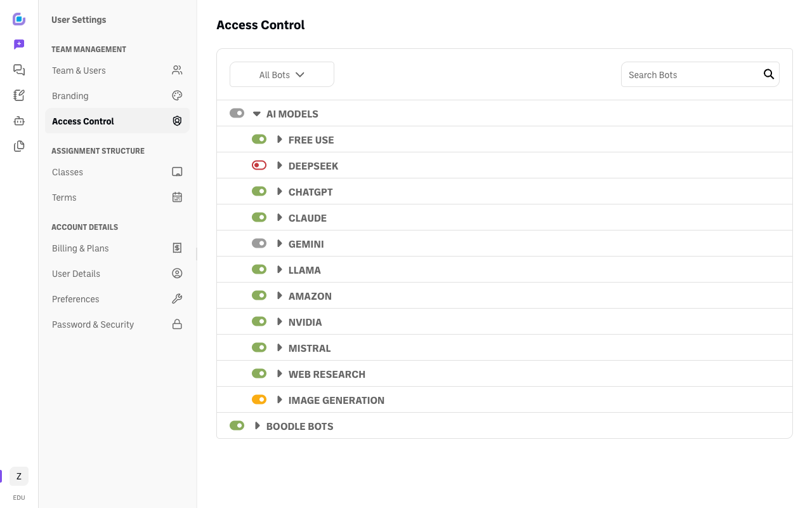Select Access Control in sidebar

click(x=117, y=121)
